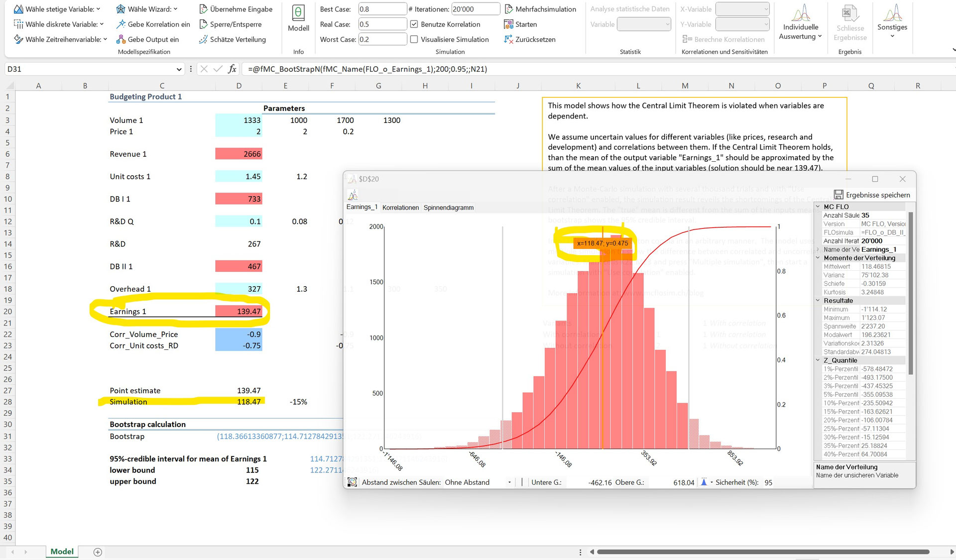
Task: Switch to the Korrelationen tab
Action: (400, 208)
